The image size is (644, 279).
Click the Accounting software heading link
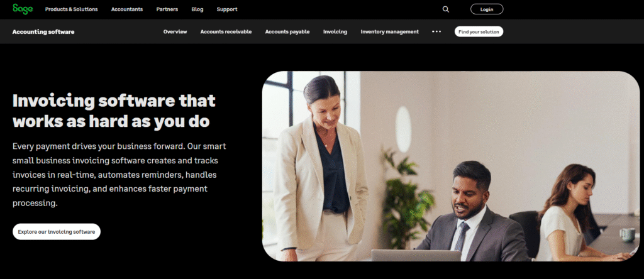tap(43, 31)
